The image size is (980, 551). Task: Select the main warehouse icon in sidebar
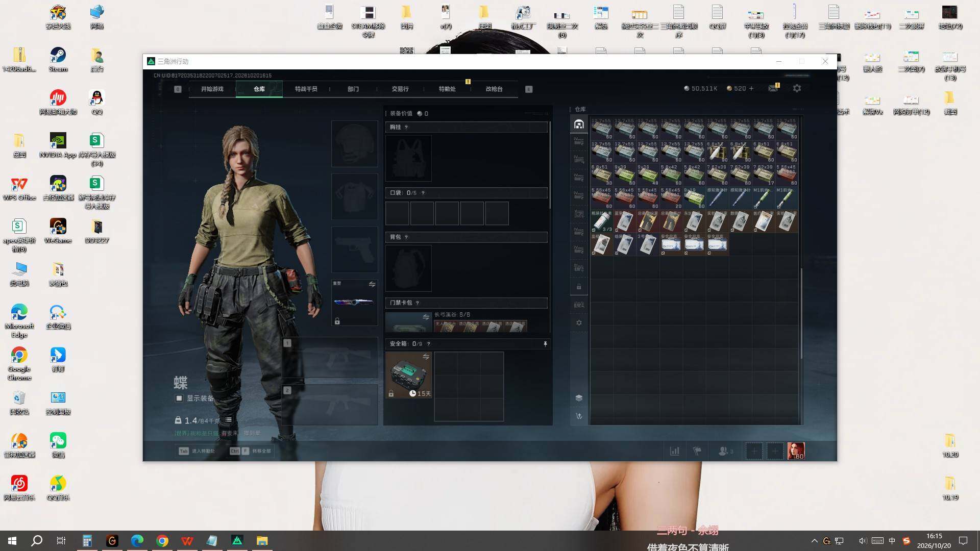(x=579, y=124)
